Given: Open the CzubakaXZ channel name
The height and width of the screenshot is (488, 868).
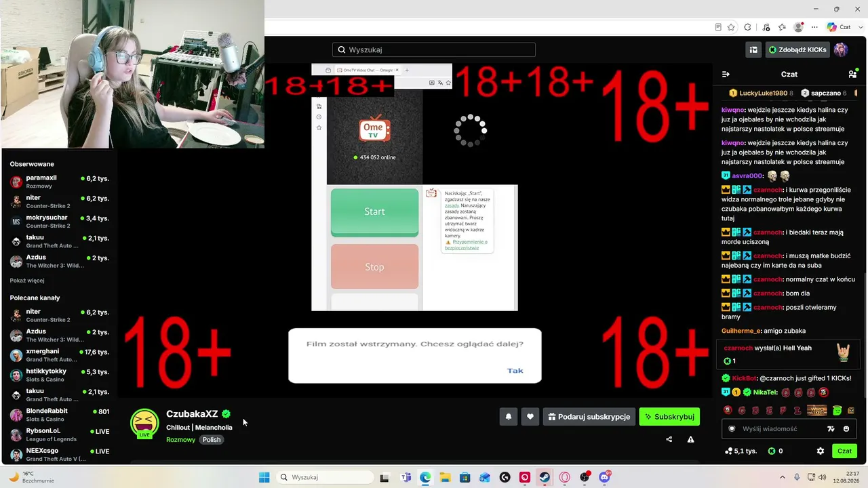Looking at the screenshot, I should click(192, 414).
